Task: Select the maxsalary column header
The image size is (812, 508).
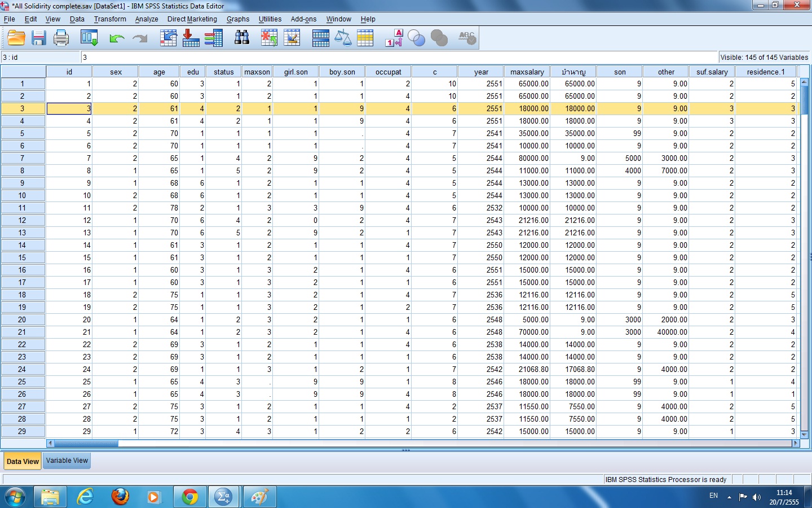Action: click(x=527, y=72)
